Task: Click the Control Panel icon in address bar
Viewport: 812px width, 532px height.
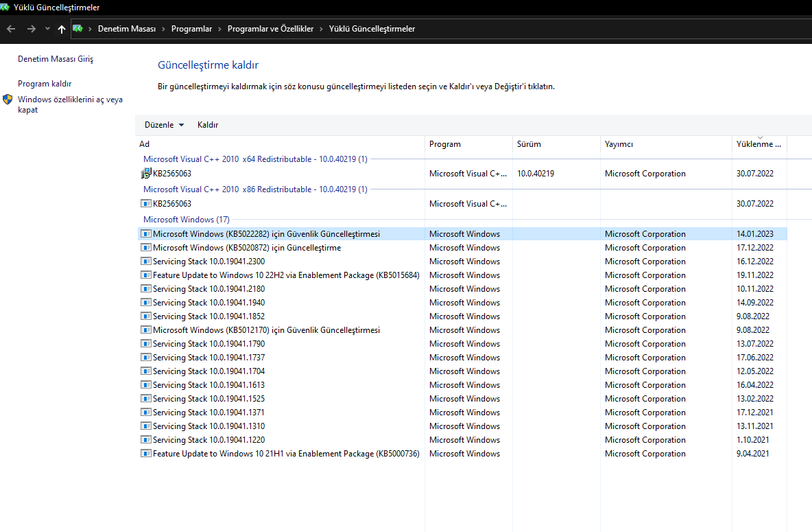Action: (x=77, y=29)
